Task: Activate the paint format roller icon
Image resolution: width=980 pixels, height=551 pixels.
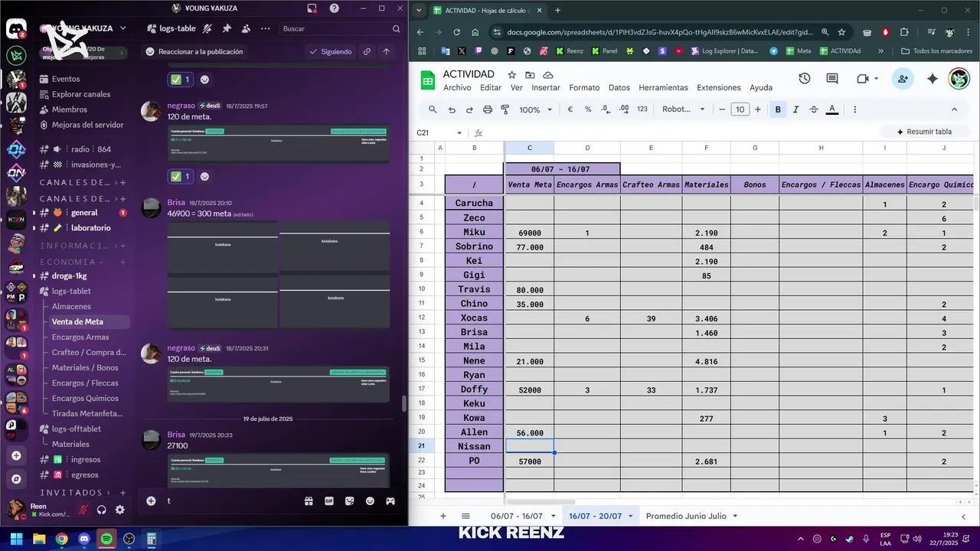Action: [505, 109]
